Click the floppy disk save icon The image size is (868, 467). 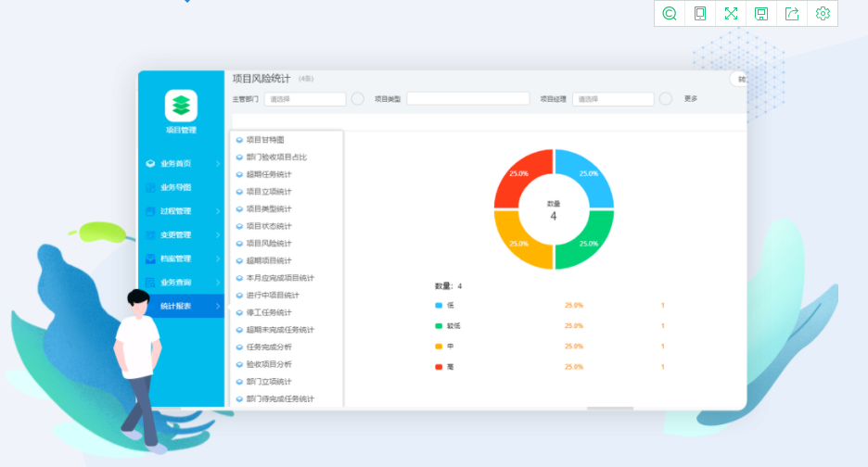tap(761, 13)
